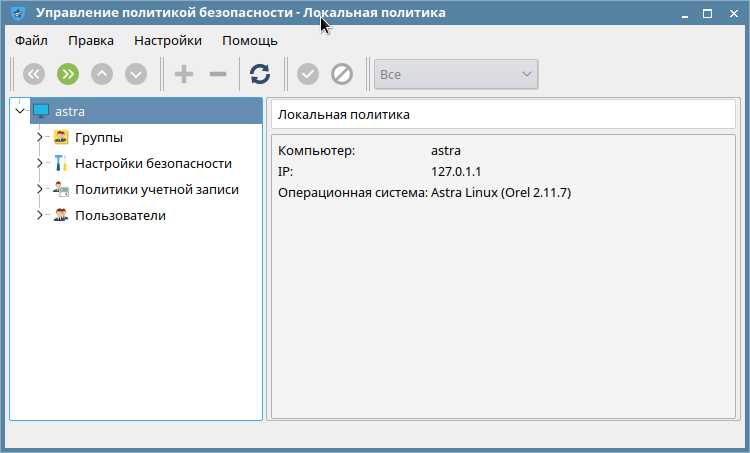Image resolution: width=750 pixels, height=453 pixels.
Task: Click the shield application icon in title bar
Action: (18, 13)
